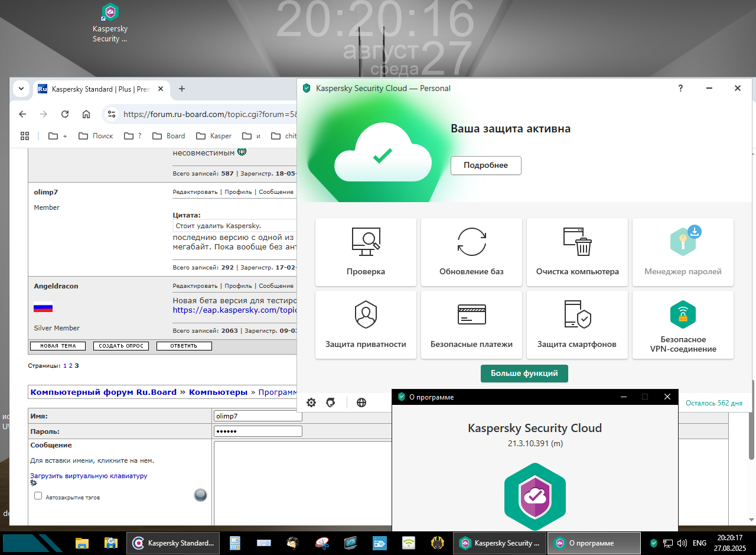Open the Проверка scan tile
Image resolution: width=756 pixels, height=555 pixels.
(x=366, y=252)
